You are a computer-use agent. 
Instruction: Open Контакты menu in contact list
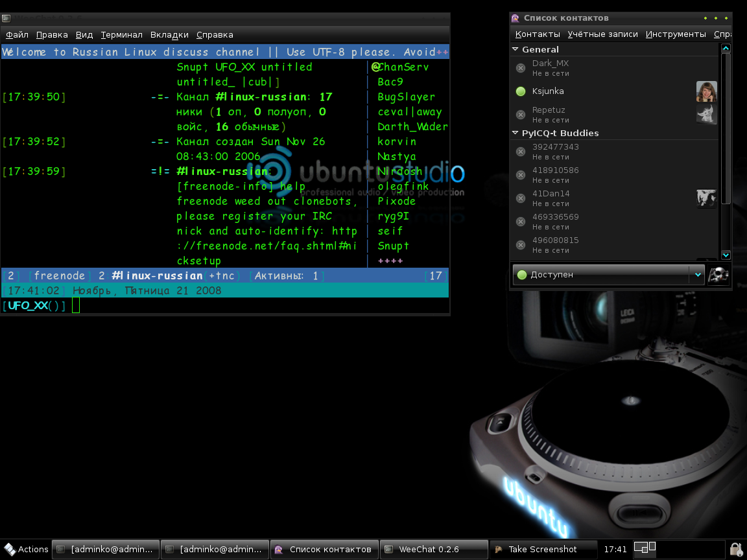click(538, 34)
